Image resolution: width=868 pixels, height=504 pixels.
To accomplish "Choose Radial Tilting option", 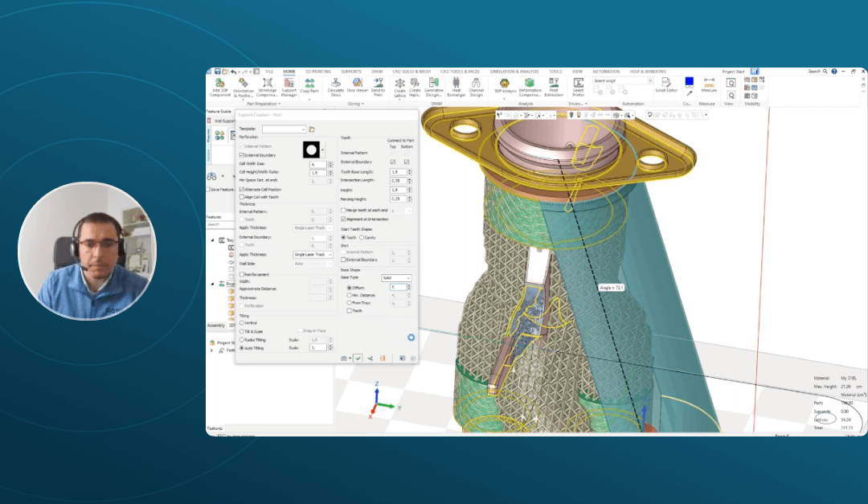I will click(241, 341).
